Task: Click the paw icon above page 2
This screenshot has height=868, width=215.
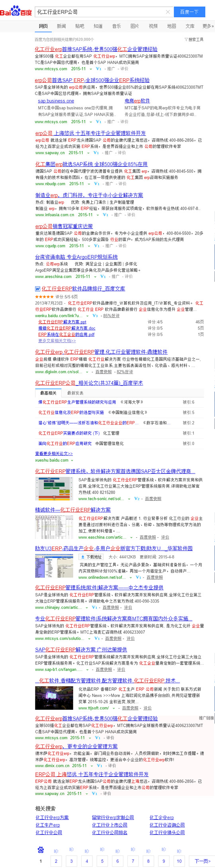Action: [56, 851]
